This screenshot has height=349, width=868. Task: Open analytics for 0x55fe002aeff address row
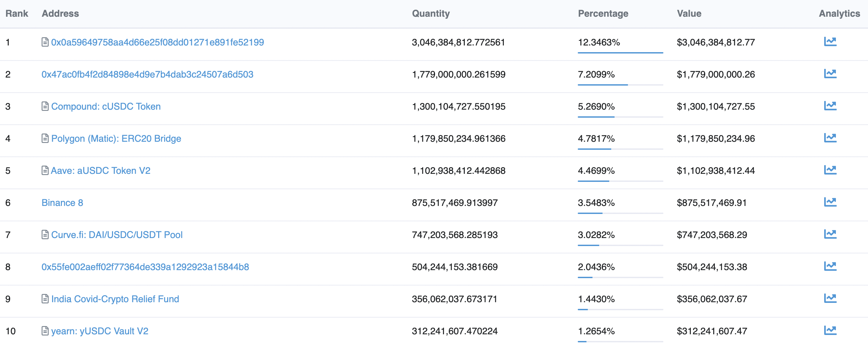830,266
